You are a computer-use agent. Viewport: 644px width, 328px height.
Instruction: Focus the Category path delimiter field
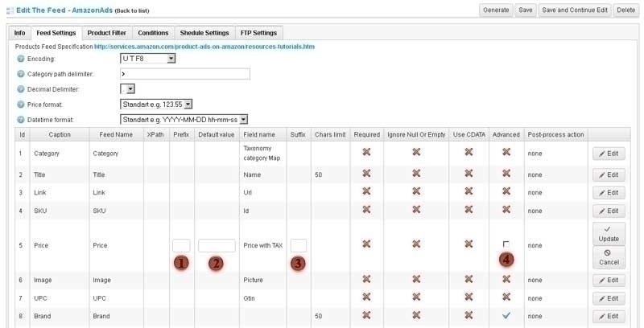click(185, 74)
